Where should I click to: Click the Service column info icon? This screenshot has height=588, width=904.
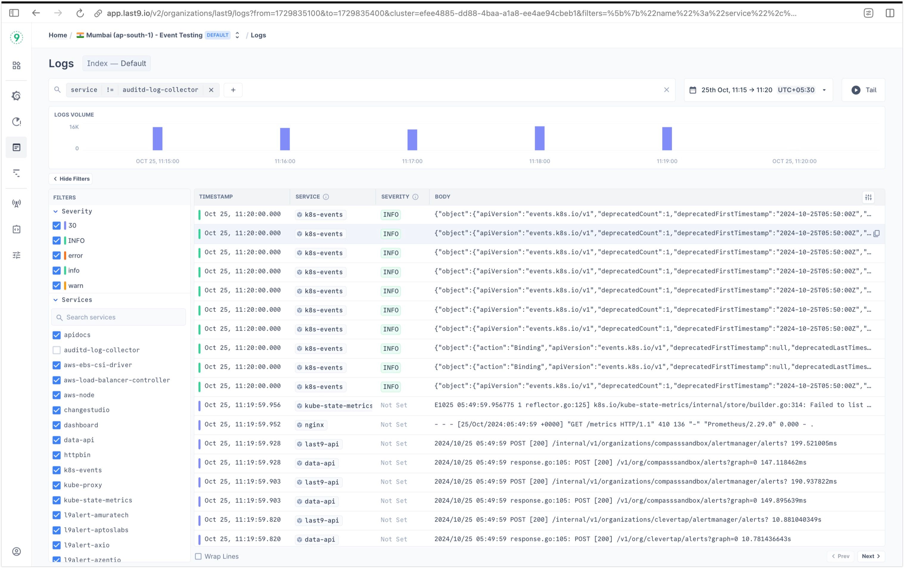tap(326, 197)
